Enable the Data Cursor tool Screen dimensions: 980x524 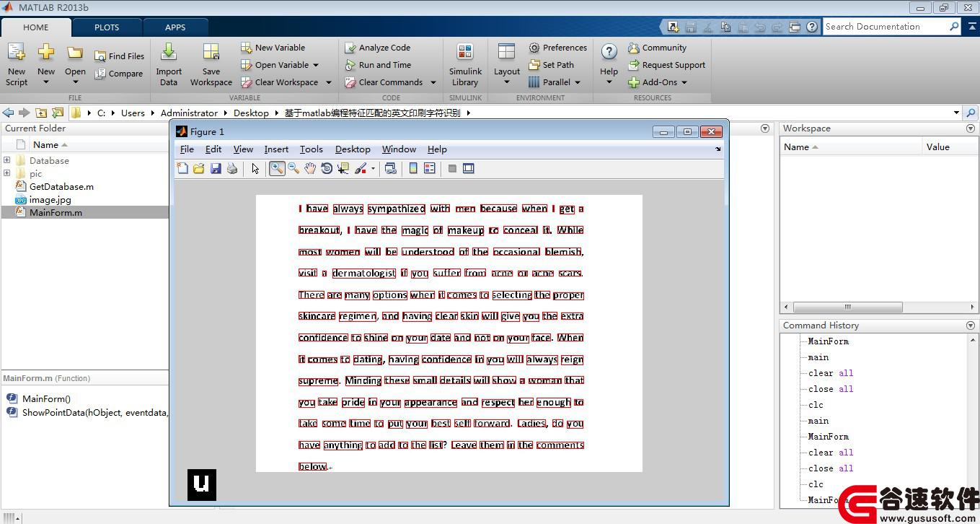[x=343, y=168]
